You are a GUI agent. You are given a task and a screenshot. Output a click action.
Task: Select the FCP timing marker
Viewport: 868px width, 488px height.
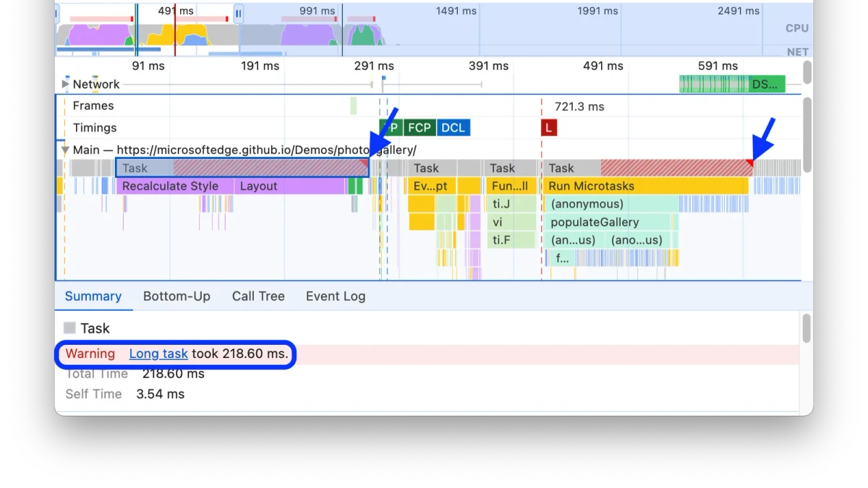coord(420,128)
